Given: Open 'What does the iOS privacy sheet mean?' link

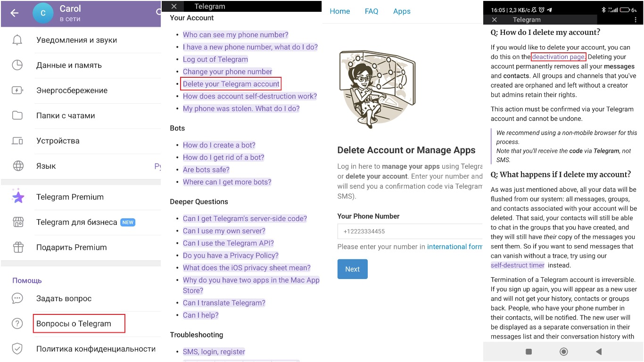Looking at the screenshot, I should (x=247, y=268).
